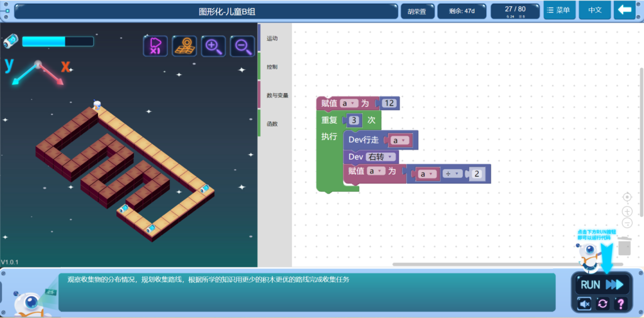Open the 菜单 menu
644x318 pixels.
click(559, 10)
